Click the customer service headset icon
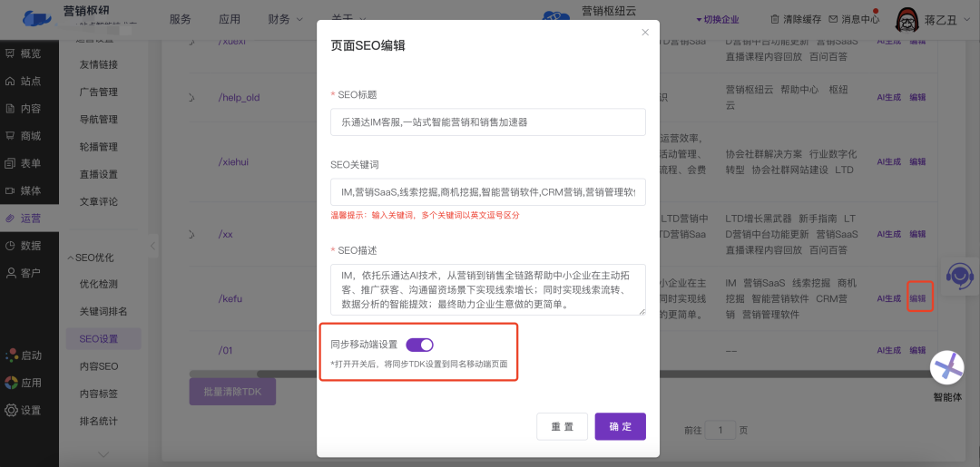Screen dimensions: 980x467 click(x=958, y=275)
